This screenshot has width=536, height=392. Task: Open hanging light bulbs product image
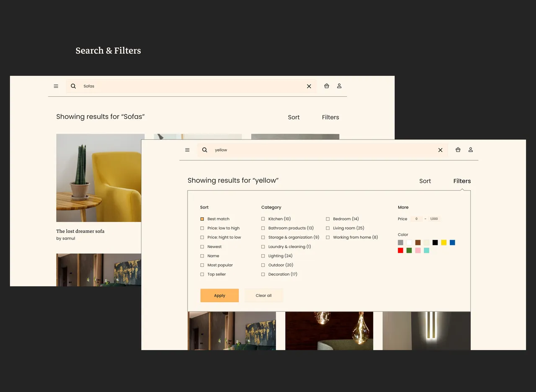[329, 331]
